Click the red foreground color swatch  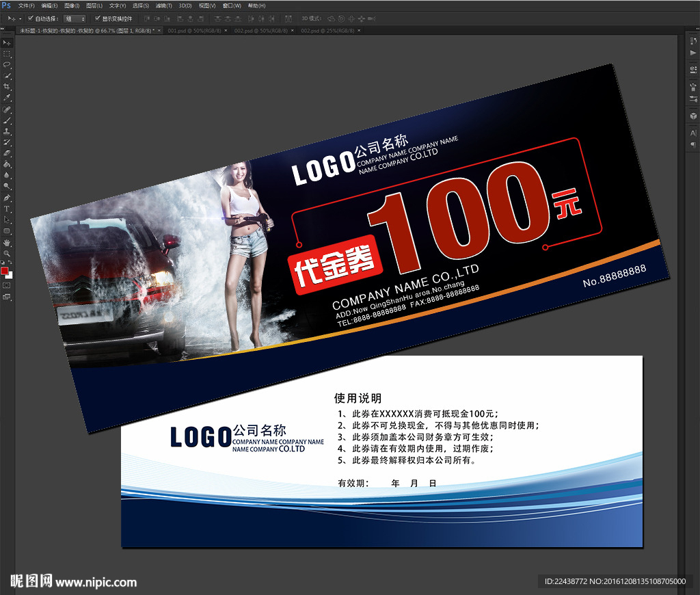(x=5, y=271)
